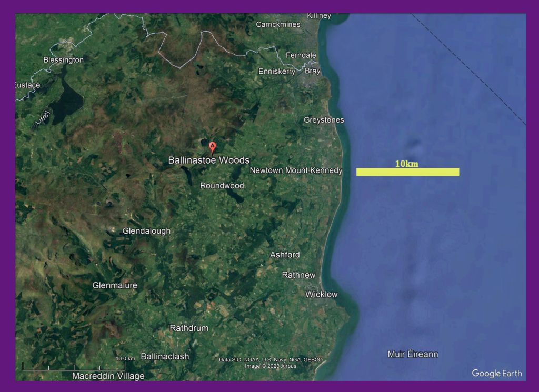Screen dimensions: 539x392
Task: Click the red A map marker
Action: pos(212,147)
